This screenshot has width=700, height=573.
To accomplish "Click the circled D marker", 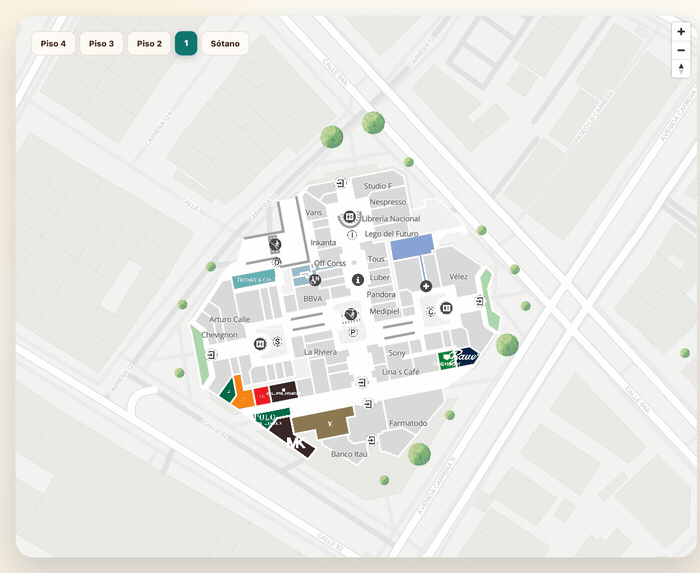I will coord(277,262).
